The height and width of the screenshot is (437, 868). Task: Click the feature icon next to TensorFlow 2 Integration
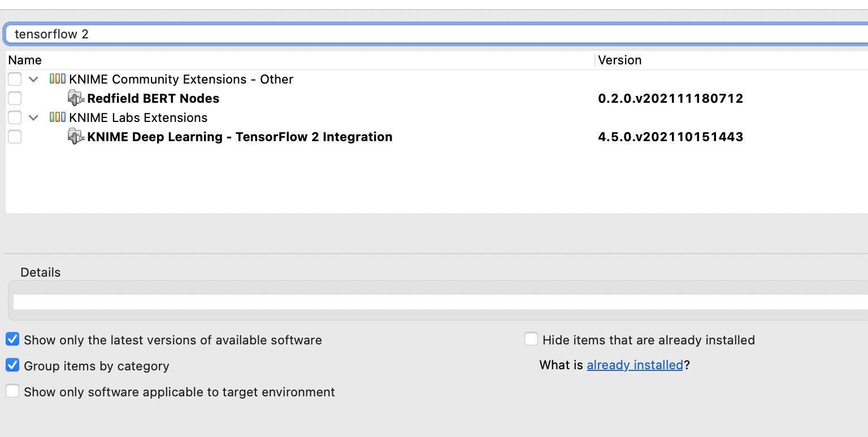(x=76, y=137)
